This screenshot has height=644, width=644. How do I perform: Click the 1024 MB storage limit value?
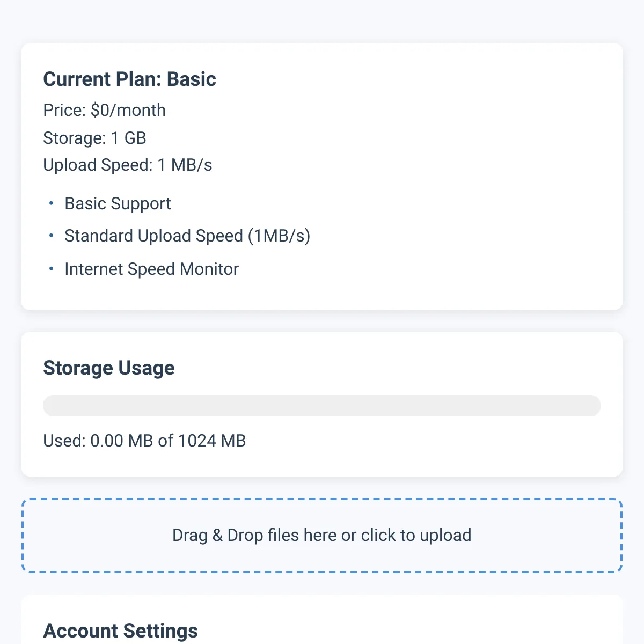point(212,441)
